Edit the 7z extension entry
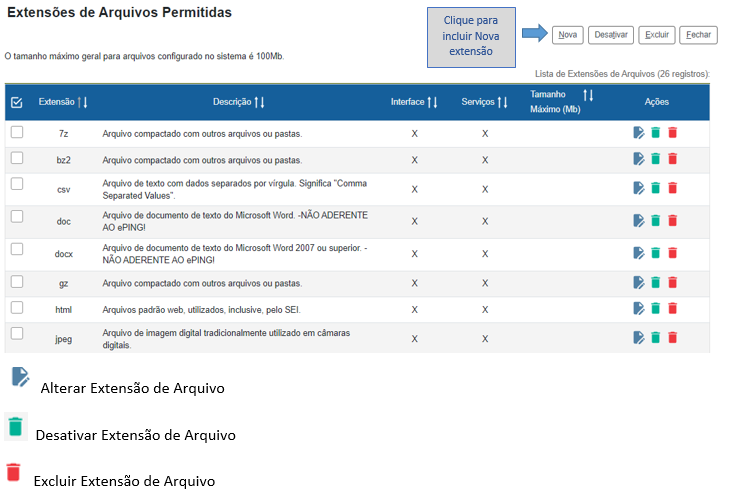This screenshot has width=737, height=495. [639, 133]
